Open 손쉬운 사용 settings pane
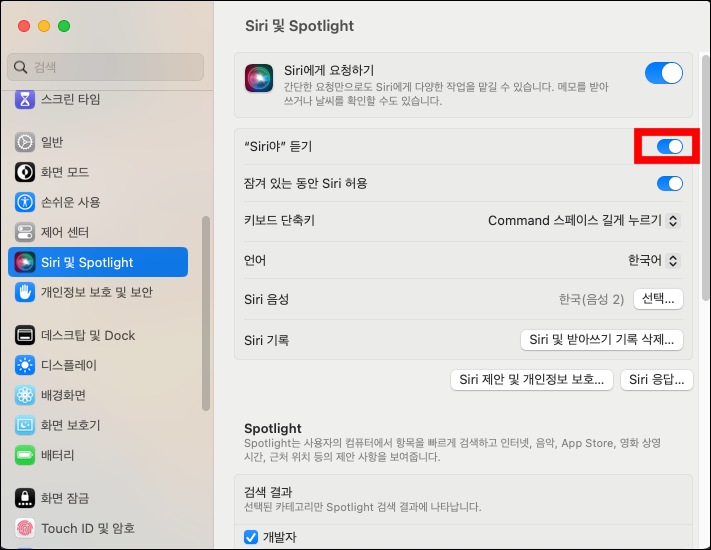 click(98, 202)
